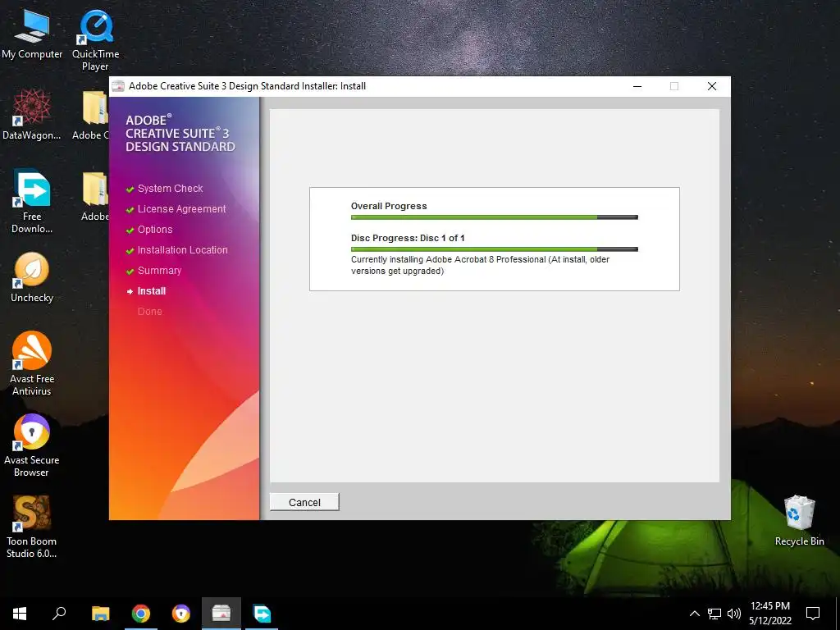Screen dimensions: 840x630
Task: Switch to the Adobe installer taskbar icon
Action: [x=221, y=614]
